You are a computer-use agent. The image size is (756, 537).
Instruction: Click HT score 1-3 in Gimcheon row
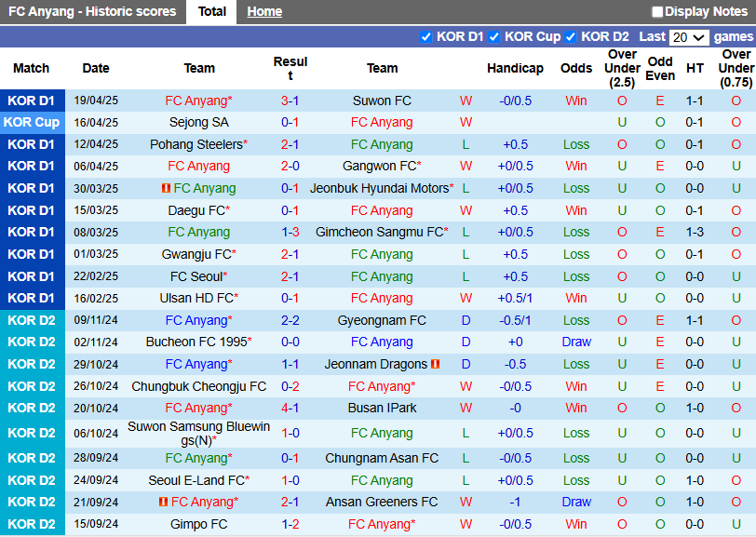pyautogui.click(x=695, y=233)
